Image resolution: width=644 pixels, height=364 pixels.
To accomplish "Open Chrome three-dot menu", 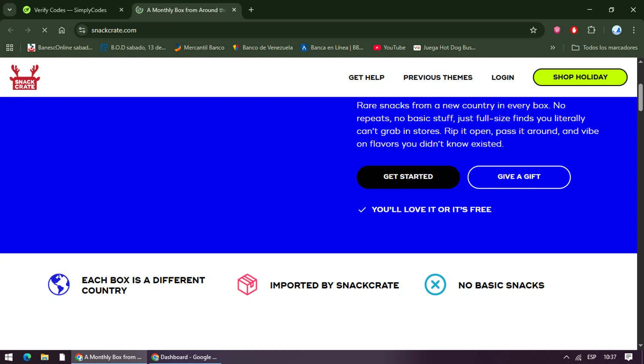I will click(634, 30).
